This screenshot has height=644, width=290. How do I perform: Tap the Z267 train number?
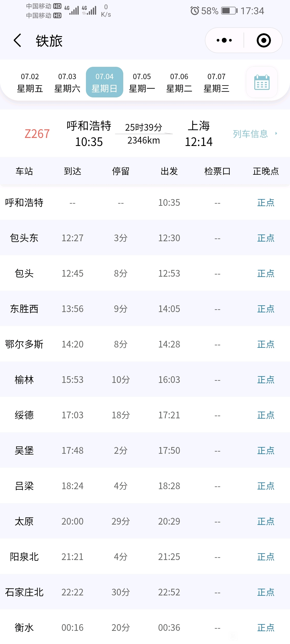click(x=37, y=134)
